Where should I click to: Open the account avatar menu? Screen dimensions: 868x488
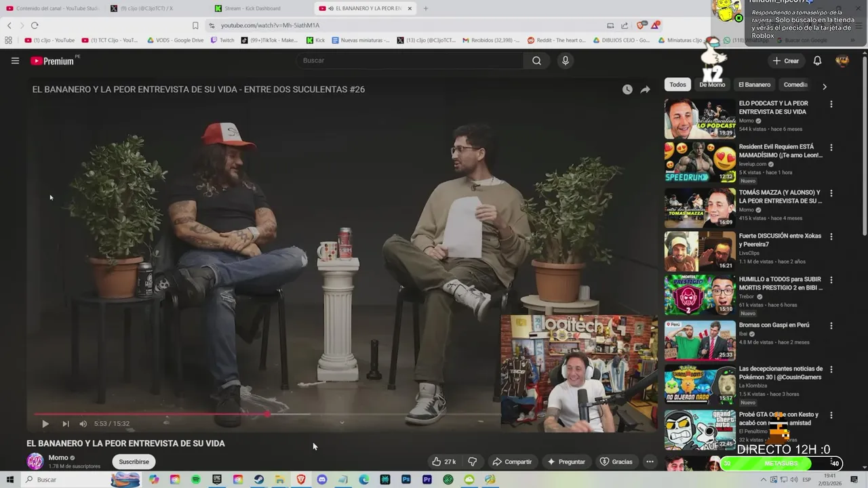842,60
